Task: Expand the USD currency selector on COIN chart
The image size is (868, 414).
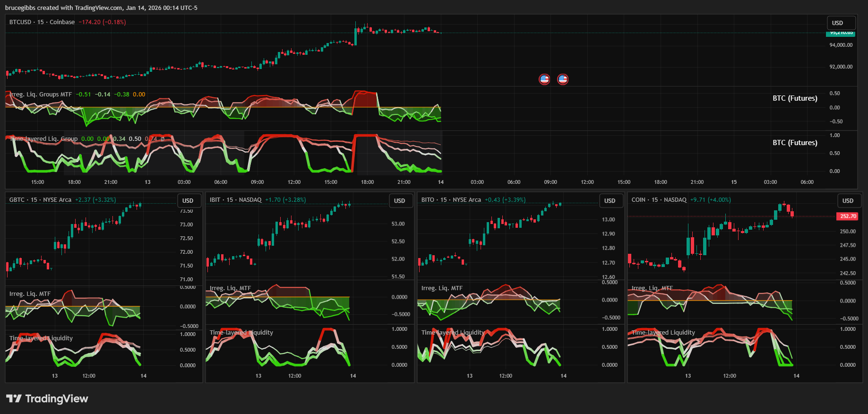Action: coord(848,200)
